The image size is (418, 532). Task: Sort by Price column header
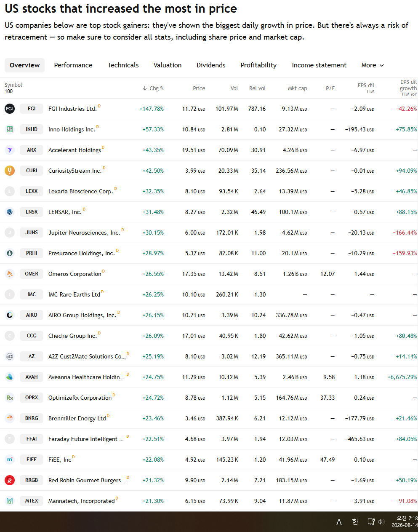coord(199,88)
